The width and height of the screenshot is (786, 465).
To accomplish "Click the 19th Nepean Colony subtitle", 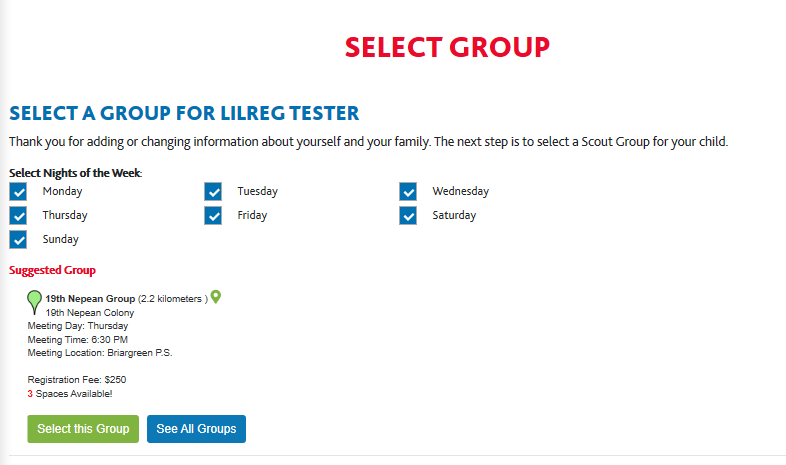I will tap(90, 313).
